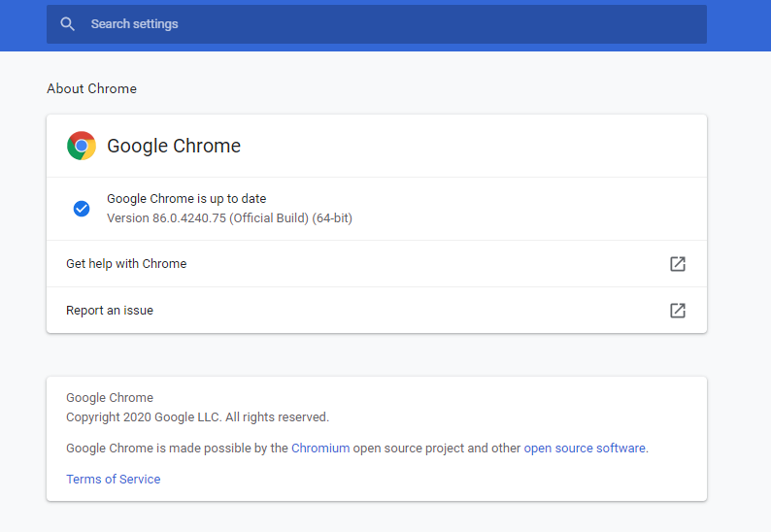Open the open source software link
Screen dimensions: 771x532
point(585,449)
